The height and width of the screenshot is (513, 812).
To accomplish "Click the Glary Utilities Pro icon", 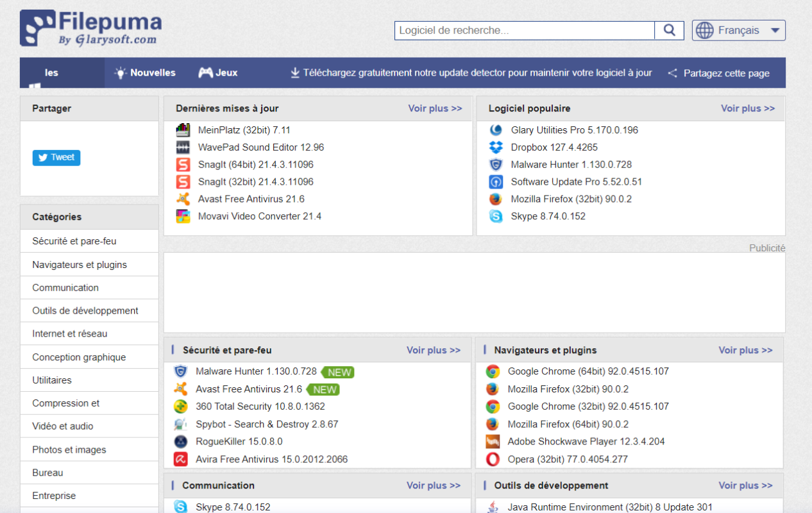I will pyautogui.click(x=496, y=130).
